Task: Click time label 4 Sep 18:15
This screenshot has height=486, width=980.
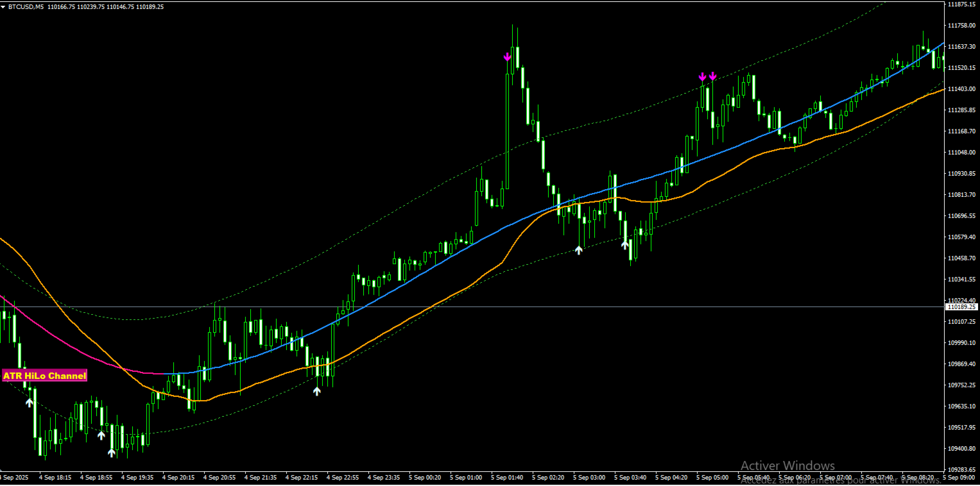Action: pos(55,477)
